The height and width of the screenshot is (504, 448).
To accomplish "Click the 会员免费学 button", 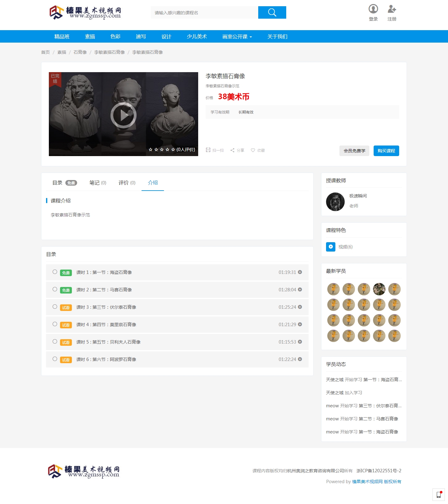I will tap(354, 151).
